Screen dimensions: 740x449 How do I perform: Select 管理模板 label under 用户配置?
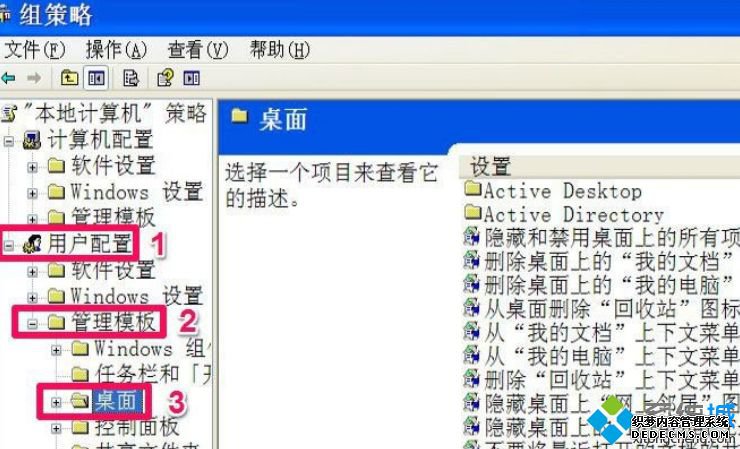113,322
